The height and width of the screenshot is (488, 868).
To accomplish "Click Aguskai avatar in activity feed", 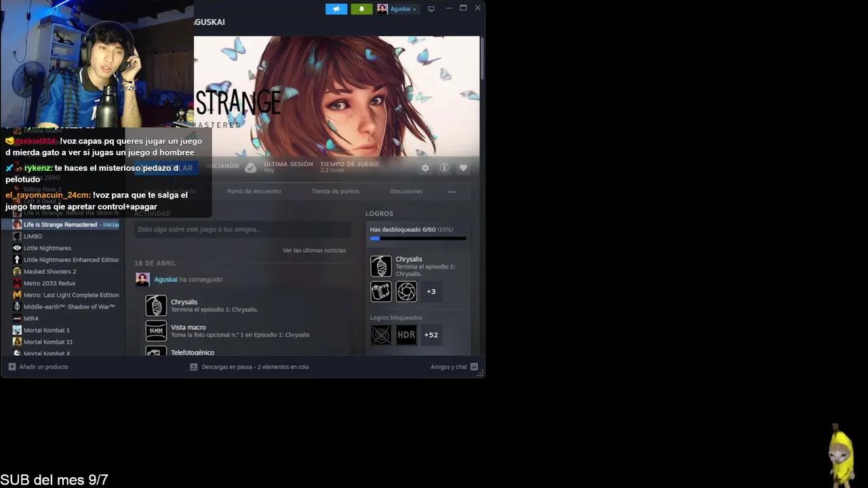I will (142, 279).
